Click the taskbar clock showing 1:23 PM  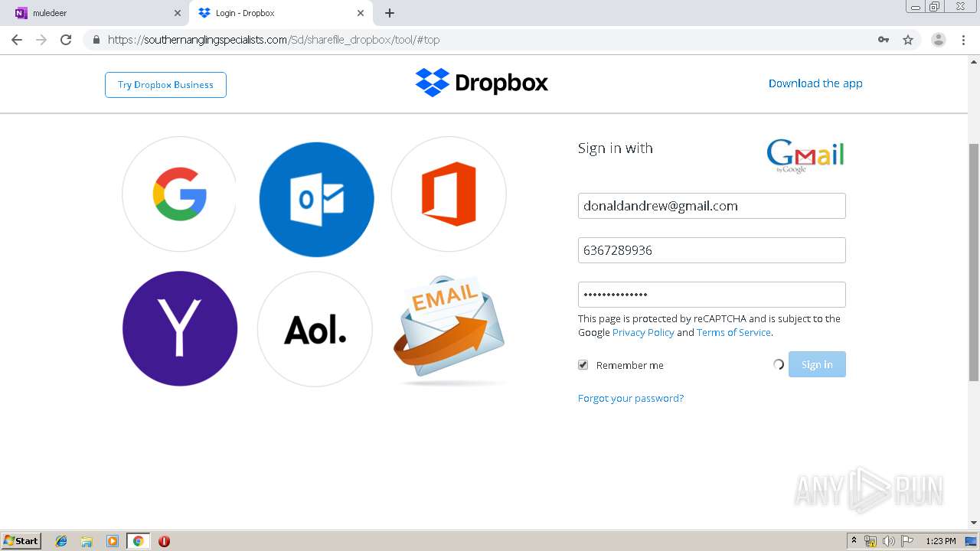pyautogui.click(x=941, y=541)
